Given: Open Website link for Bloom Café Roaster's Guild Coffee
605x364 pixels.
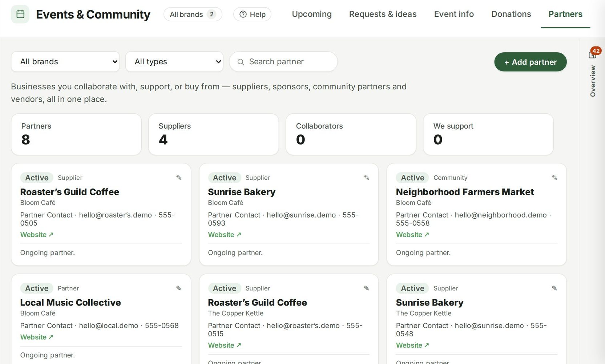Looking at the screenshot, I should [37, 235].
